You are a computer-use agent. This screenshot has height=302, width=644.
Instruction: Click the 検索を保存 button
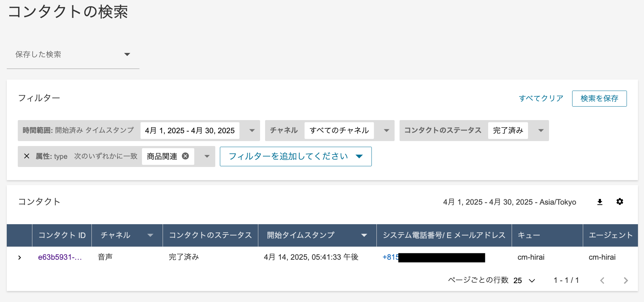coord(600,98)
